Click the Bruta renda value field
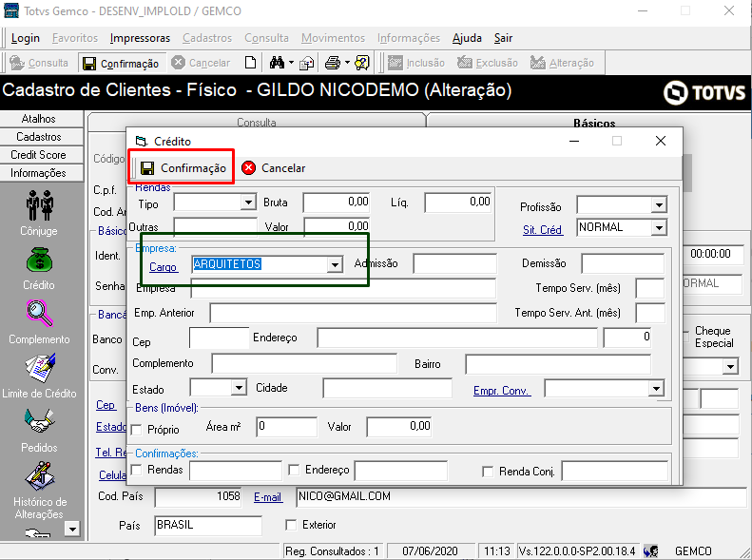 click(337, 203)
